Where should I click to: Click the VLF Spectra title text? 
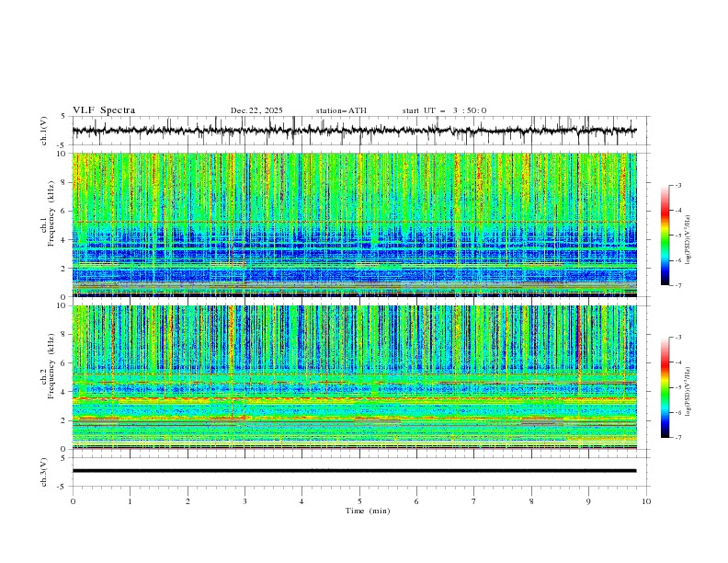(104, 110)
